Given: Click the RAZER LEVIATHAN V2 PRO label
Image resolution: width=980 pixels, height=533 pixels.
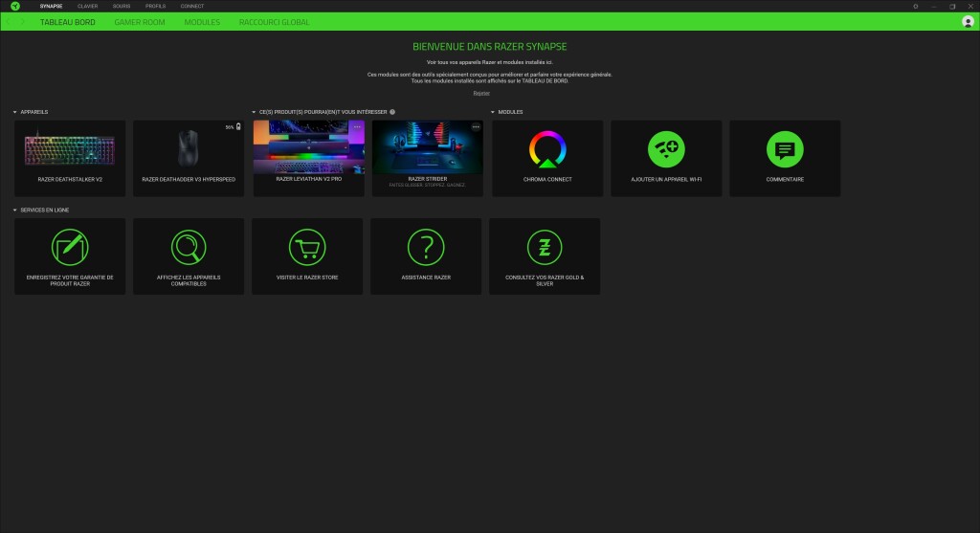Looking at the screenshot, I should pyautogui.click(x=309, y=179).
